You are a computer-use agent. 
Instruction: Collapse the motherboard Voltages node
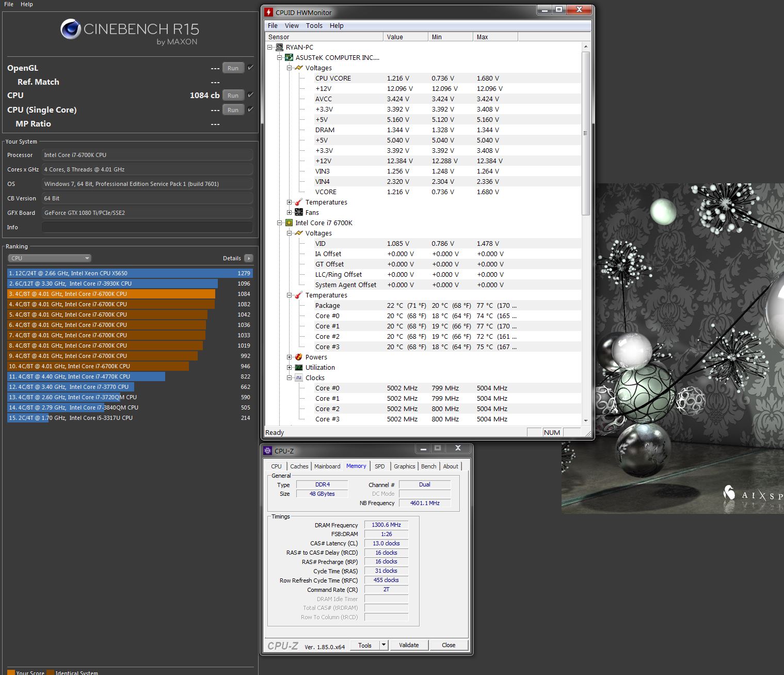pos(289,68)
